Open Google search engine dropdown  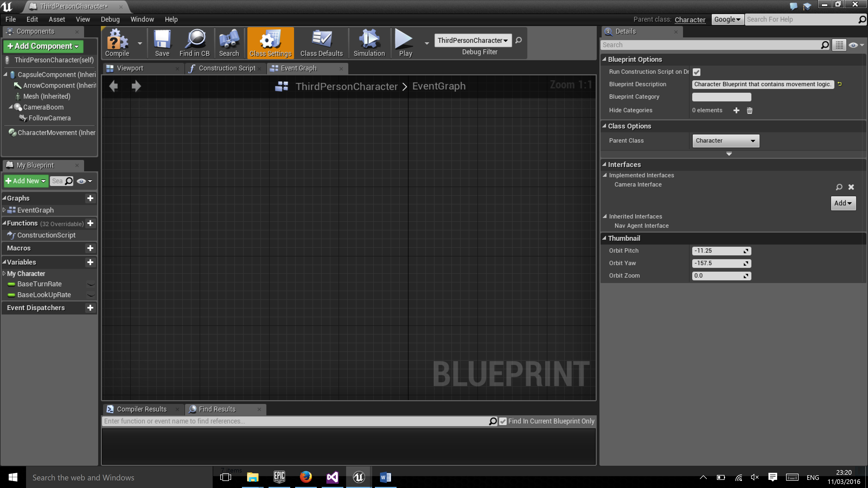pyautogui.click(x=727, y=20)
